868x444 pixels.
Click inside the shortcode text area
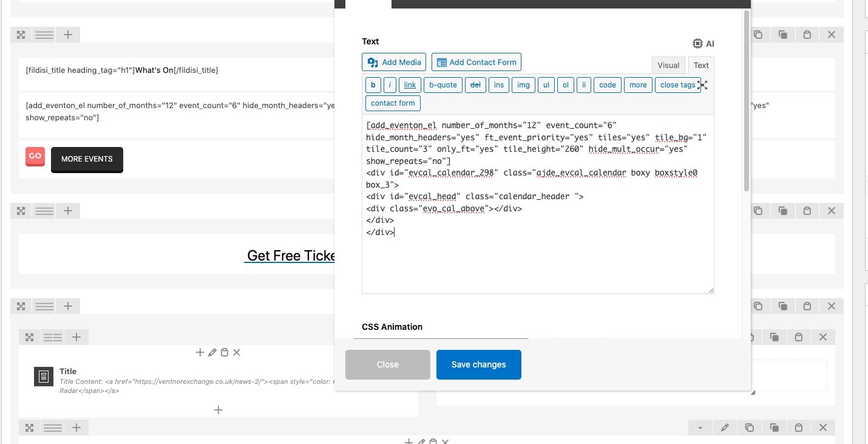pyautogui.click(x=538, y=204)
